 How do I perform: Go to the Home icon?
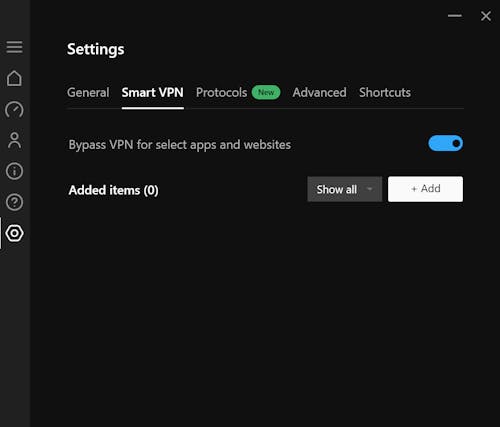click(14, 78)
